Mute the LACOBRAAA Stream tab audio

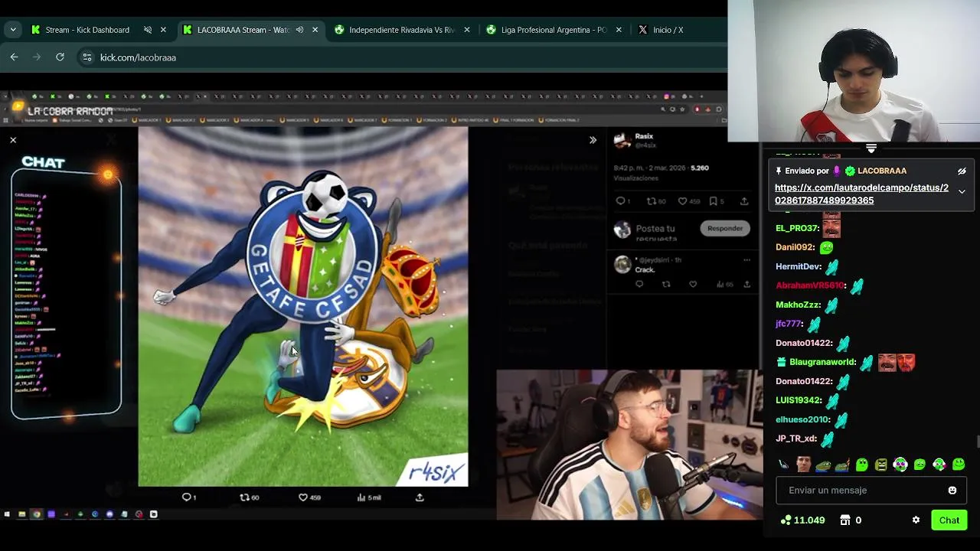coord(299,30)
